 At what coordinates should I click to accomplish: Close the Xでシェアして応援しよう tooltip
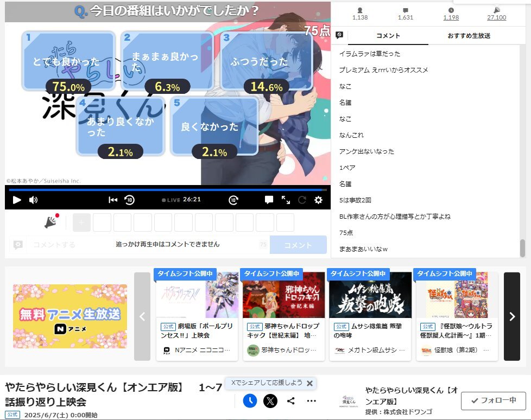coord(309,383)
